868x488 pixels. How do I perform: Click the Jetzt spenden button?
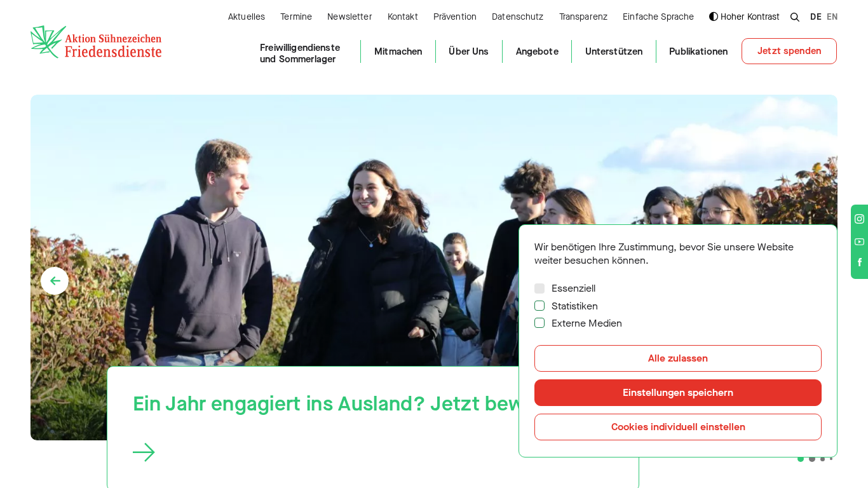click(x=789, y=51)
